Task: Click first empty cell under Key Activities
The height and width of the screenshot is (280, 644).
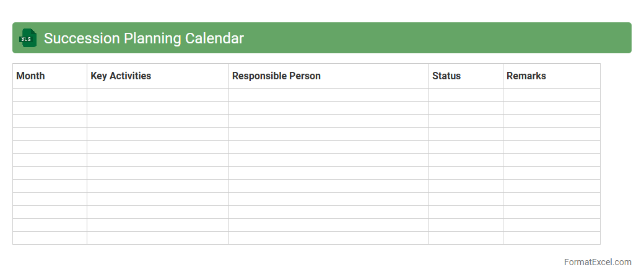Action: [x=158, y=95]
